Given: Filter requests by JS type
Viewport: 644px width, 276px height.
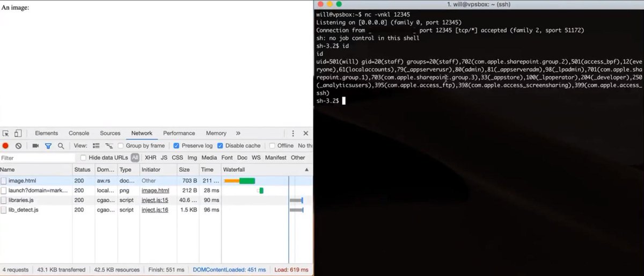Looking at the screenshot, I should tap(164, 158).
